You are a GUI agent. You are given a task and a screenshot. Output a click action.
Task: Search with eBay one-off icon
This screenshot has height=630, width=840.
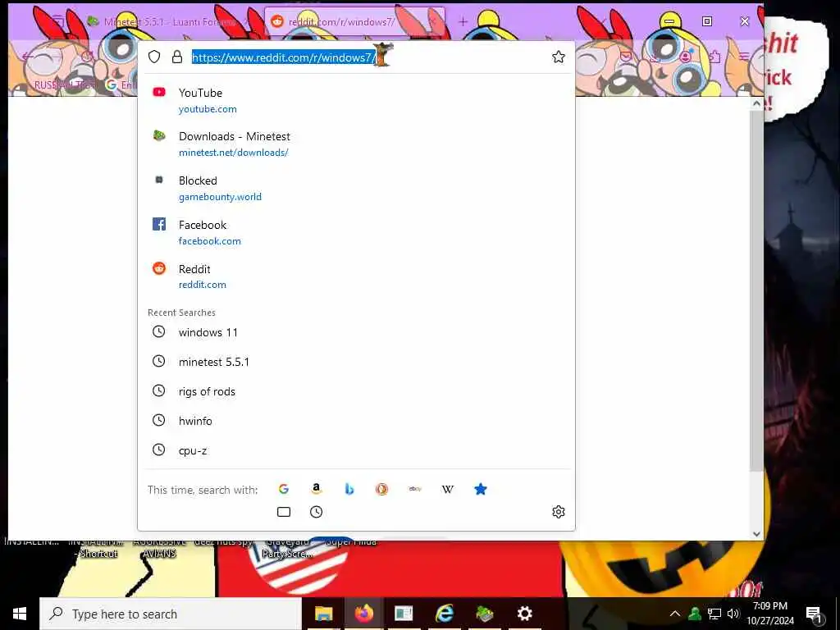pos(414,489)
